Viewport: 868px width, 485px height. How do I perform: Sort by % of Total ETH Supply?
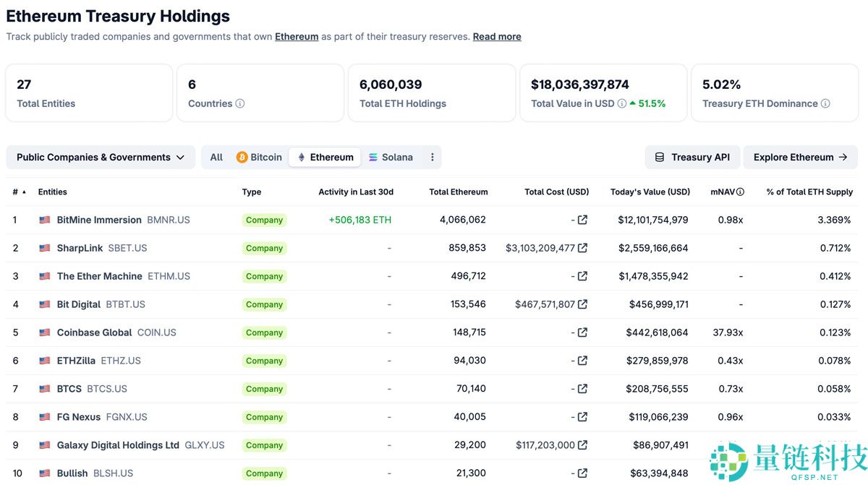pos(809,192)
